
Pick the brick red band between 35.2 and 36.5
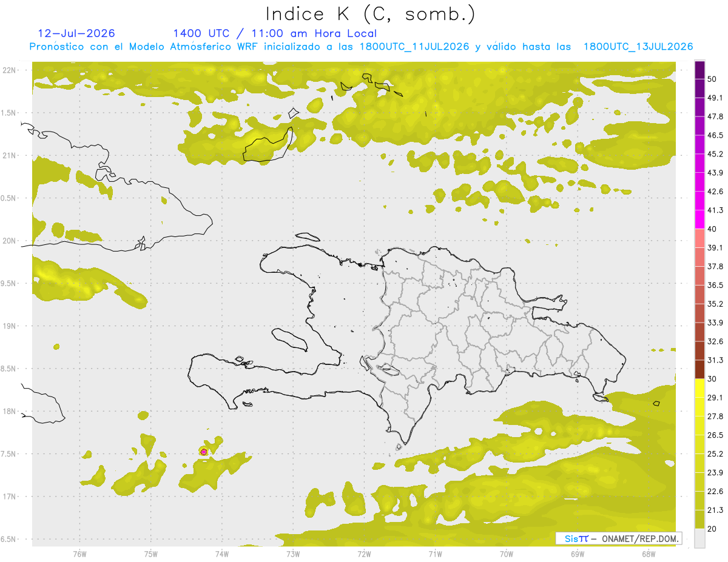coord(699,294)
